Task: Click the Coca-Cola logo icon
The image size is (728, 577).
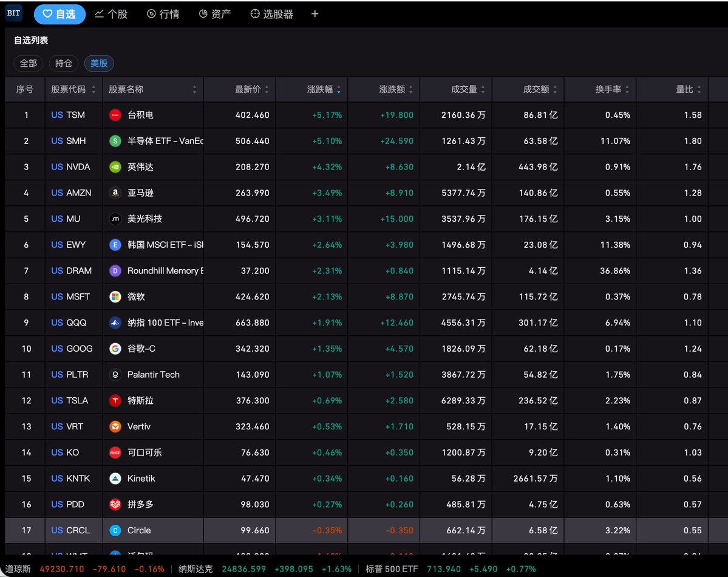Action: 115,452
